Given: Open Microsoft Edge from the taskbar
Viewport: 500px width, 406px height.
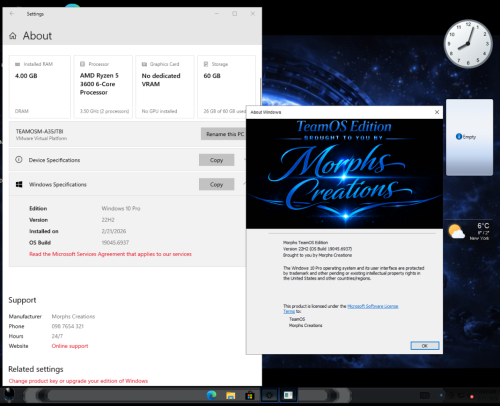Looking at the screenshot, I should click(x=211, y=395).
